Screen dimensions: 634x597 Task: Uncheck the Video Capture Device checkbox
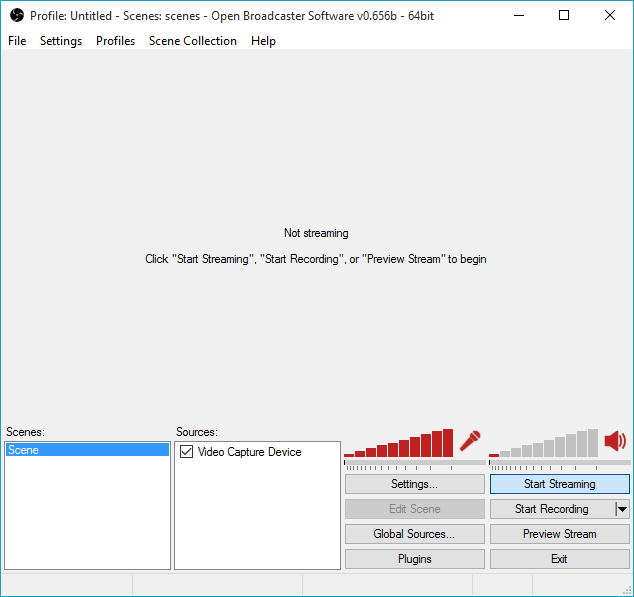click(x=186, y=452)
